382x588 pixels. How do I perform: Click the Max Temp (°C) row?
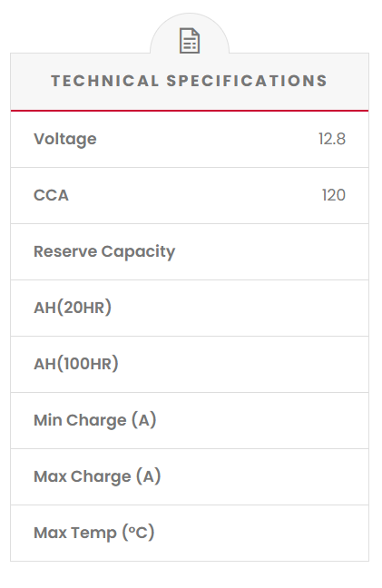point(190,534)
